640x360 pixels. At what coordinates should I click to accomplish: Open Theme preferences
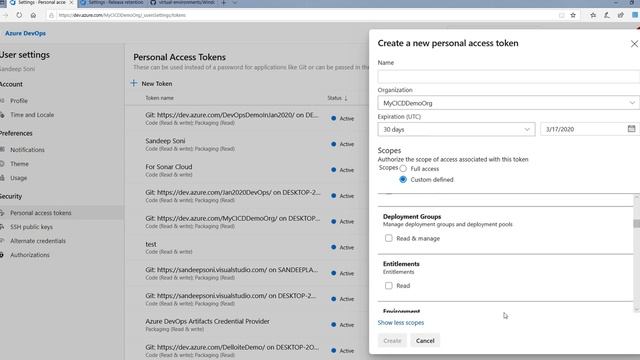coord(19,164)
